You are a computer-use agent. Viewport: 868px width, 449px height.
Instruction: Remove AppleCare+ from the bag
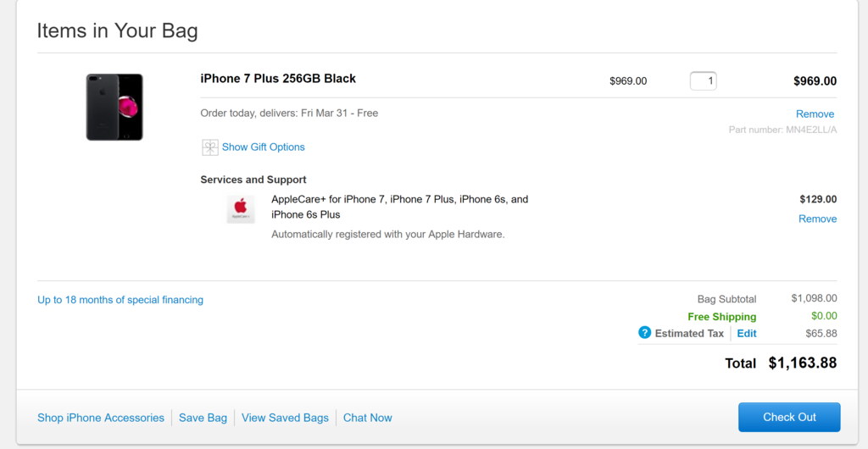pos(817,219)
